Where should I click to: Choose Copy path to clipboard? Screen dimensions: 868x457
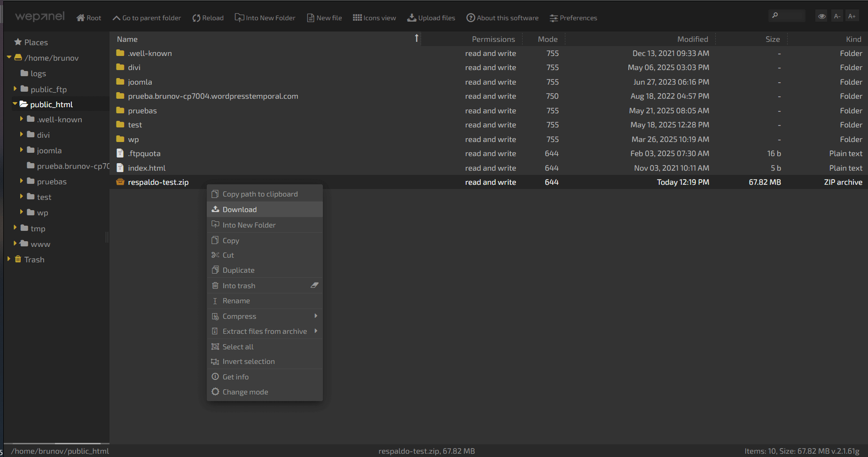point(265,194)
